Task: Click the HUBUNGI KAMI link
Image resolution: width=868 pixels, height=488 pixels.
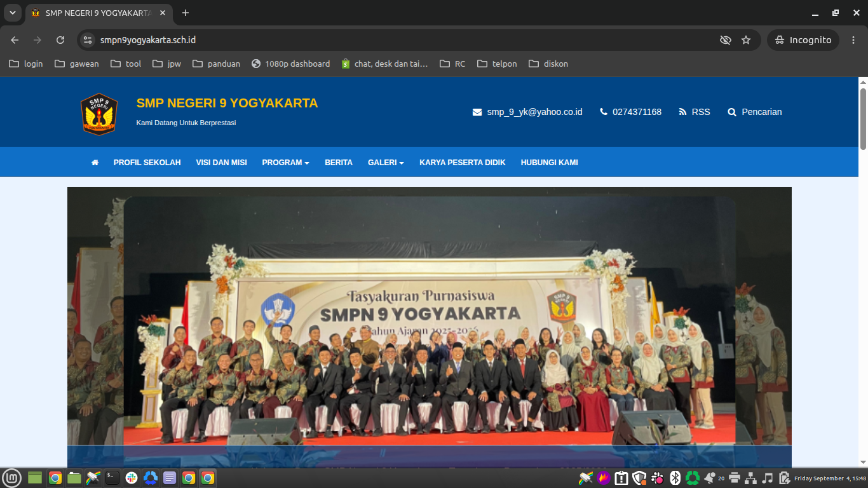Action: point(549,163)
